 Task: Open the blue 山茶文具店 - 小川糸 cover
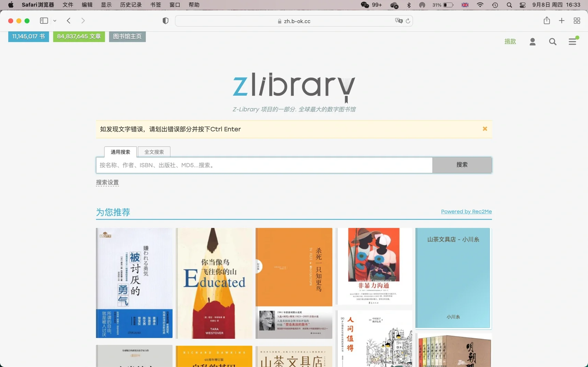pyautogui.click(x=453, y=278)
